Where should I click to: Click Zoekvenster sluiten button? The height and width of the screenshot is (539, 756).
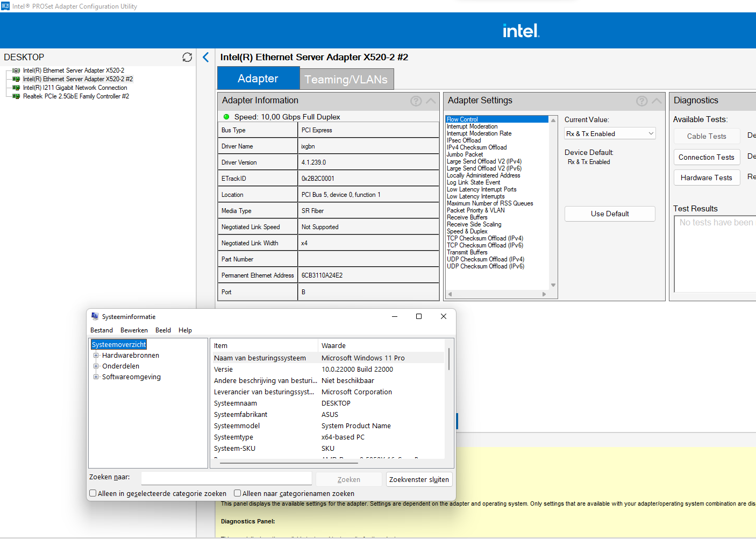(419, 479)
